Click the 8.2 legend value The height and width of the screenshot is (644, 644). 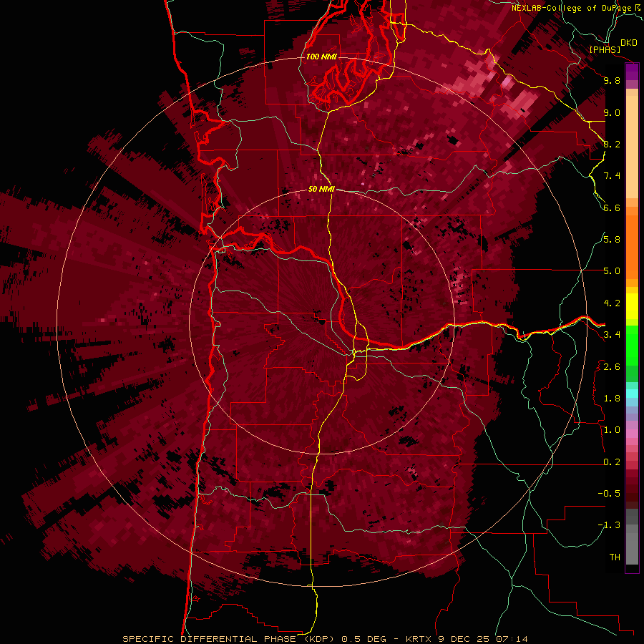tap(612, 144)
